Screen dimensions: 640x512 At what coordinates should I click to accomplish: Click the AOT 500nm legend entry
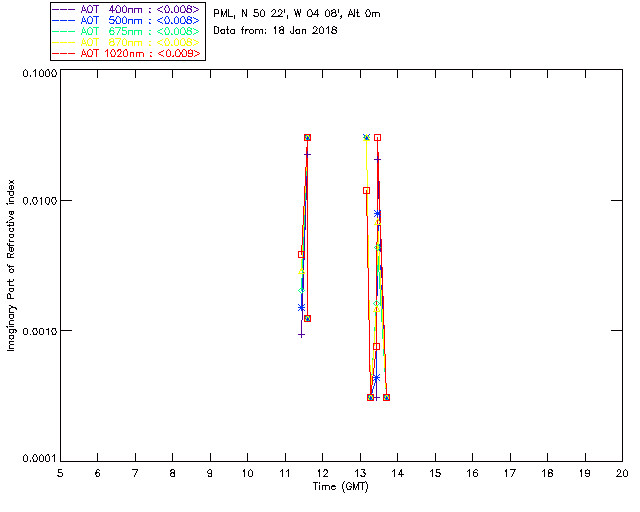(x=127, y=20)
